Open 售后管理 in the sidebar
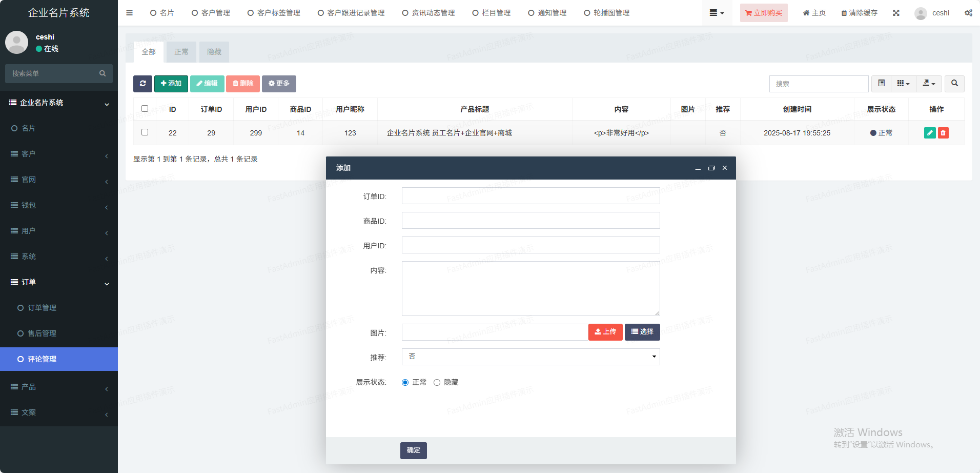The image size is (980, 473). [42, 333]
